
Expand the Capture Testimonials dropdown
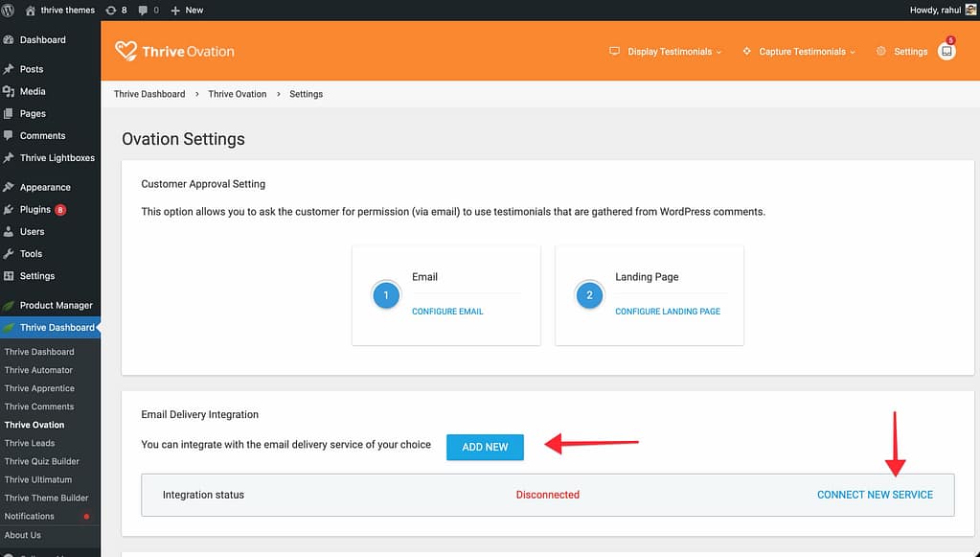[799, 52]
